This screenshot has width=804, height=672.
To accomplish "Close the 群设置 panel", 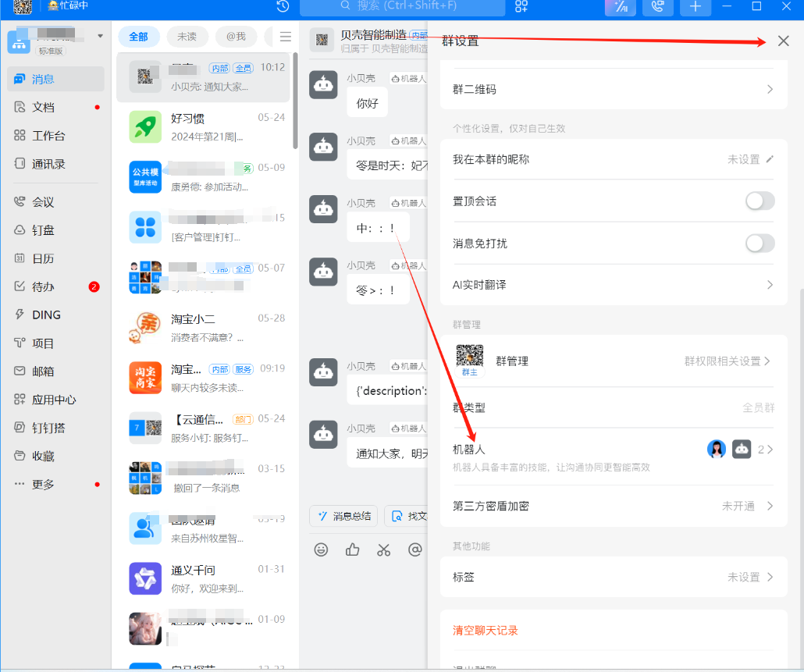I will (x=783, y=41).
